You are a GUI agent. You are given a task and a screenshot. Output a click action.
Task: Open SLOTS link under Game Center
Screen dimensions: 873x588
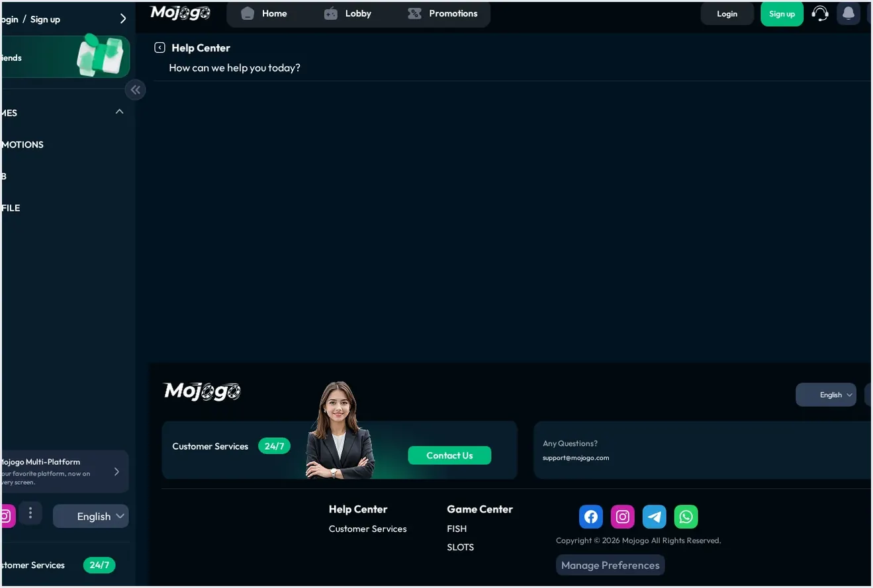click(x=461, y=547)
